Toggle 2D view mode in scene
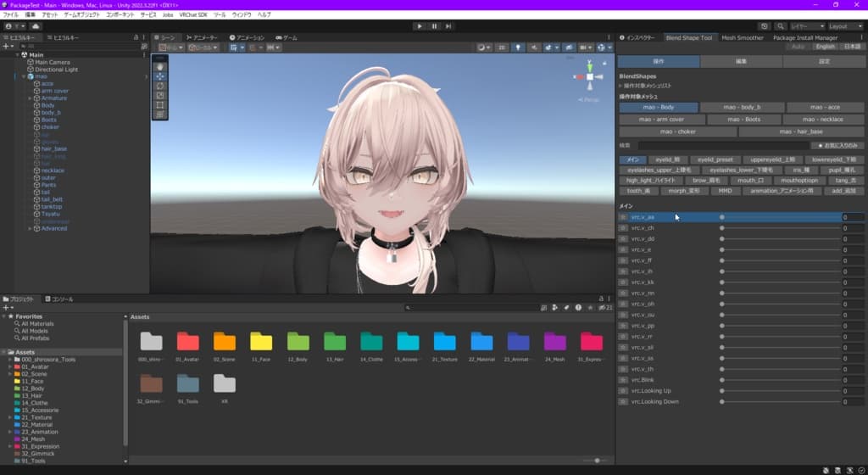Screen dimensions: 868x475 click(x=502, y=47)
